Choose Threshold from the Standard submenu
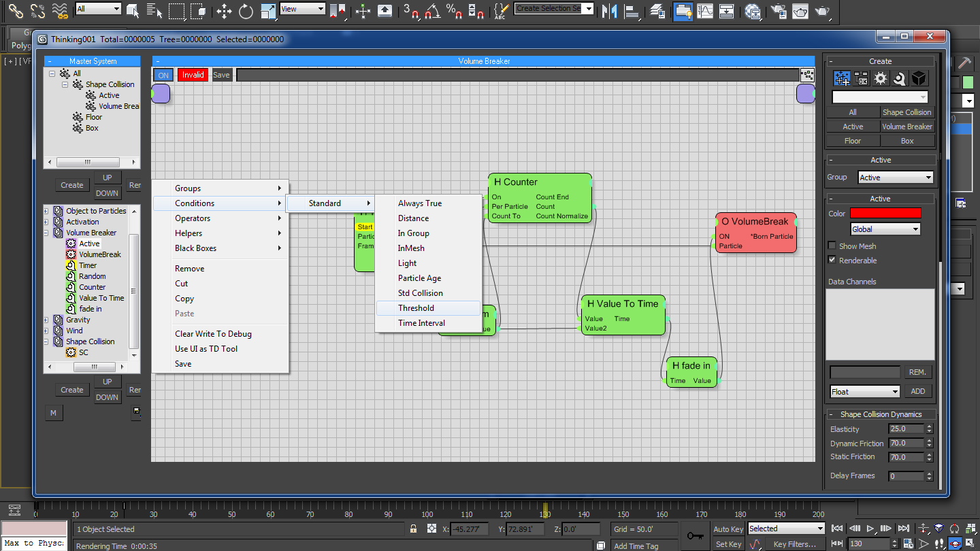Screen dimensions: 980x551 [x=416, y=308]
